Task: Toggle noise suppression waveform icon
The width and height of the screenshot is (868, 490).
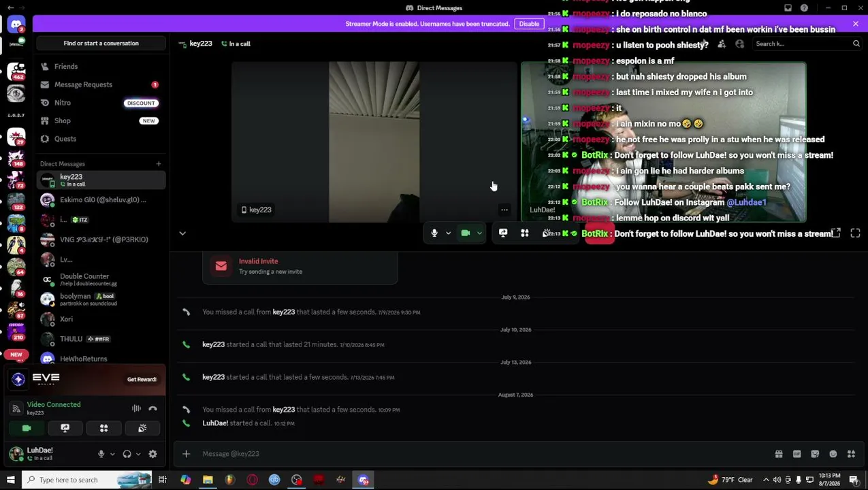Action: click(x=136, y=408)
